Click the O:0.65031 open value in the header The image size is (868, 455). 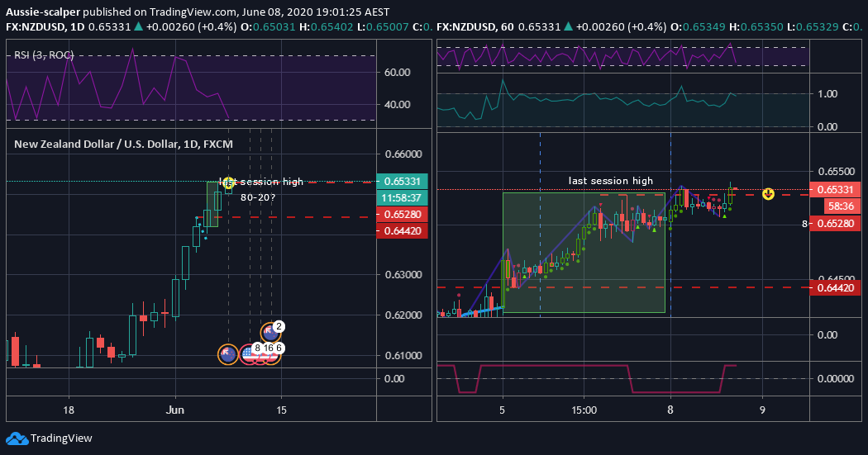[268, 26]
